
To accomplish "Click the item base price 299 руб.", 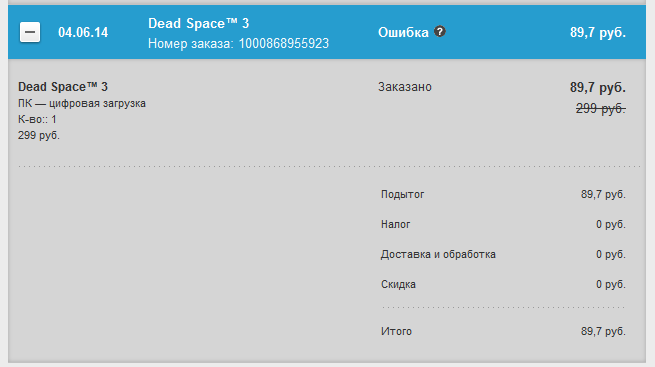I will pyautogui.click(x=39, y=135).
